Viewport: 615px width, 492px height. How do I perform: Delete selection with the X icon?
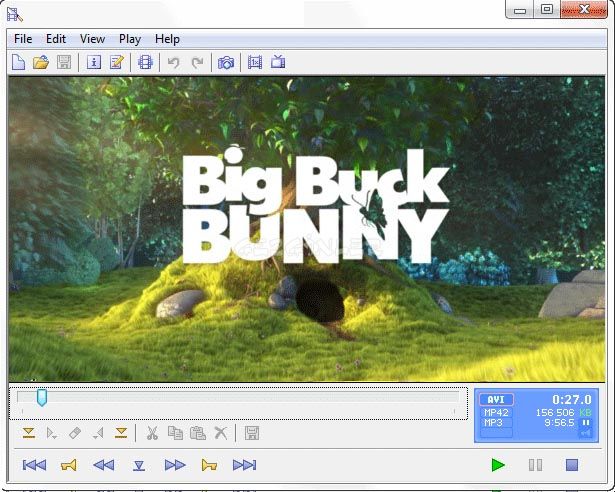coord(221,433)
